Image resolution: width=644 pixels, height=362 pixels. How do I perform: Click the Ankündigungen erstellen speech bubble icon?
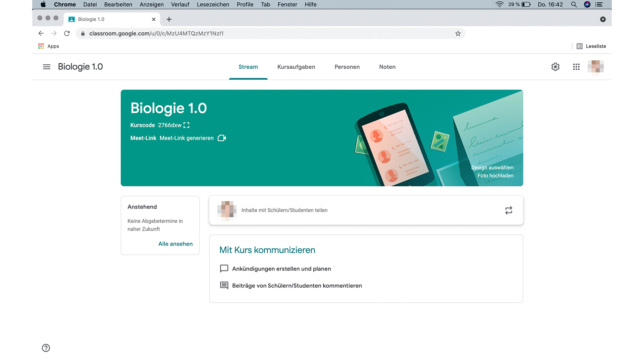224,268
